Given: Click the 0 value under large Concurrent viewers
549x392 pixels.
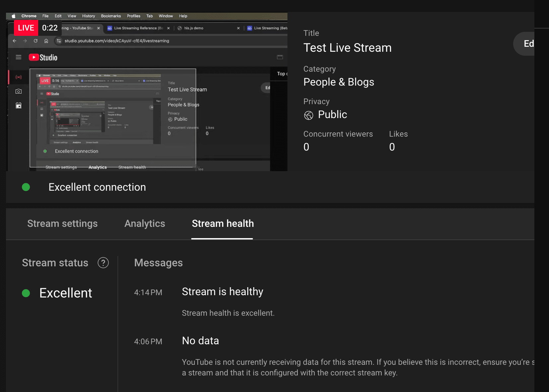Looking at the screenshot, I should [306, 147].
